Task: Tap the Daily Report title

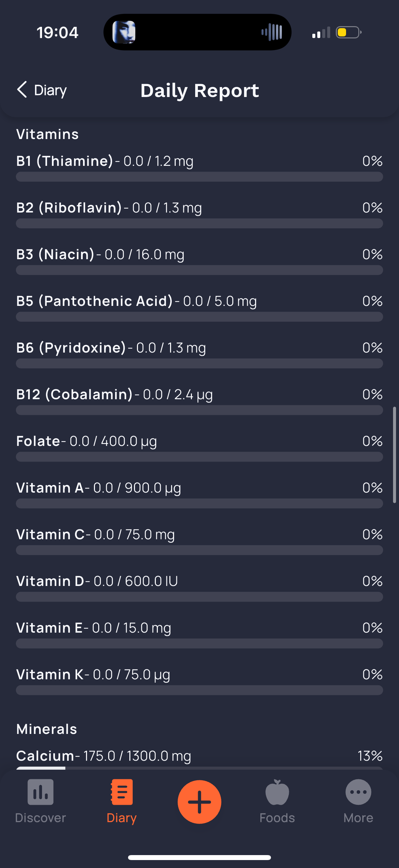Action: pos(200,90)
